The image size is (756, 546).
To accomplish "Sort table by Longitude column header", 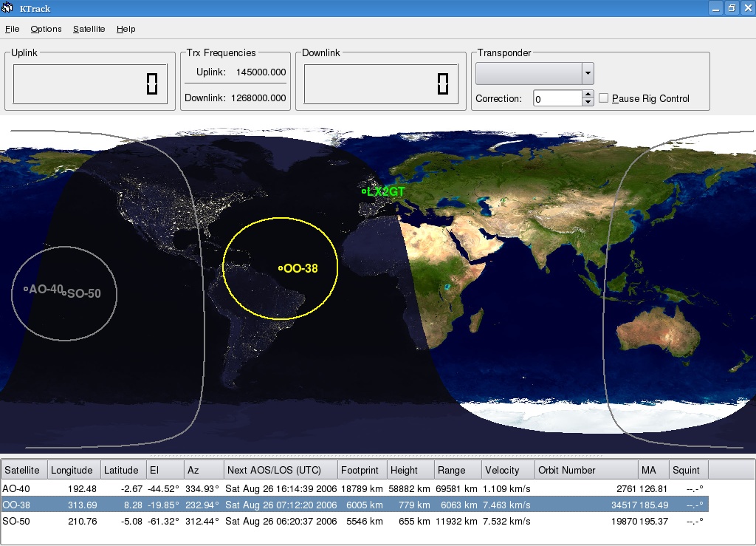I will point(72,470).
